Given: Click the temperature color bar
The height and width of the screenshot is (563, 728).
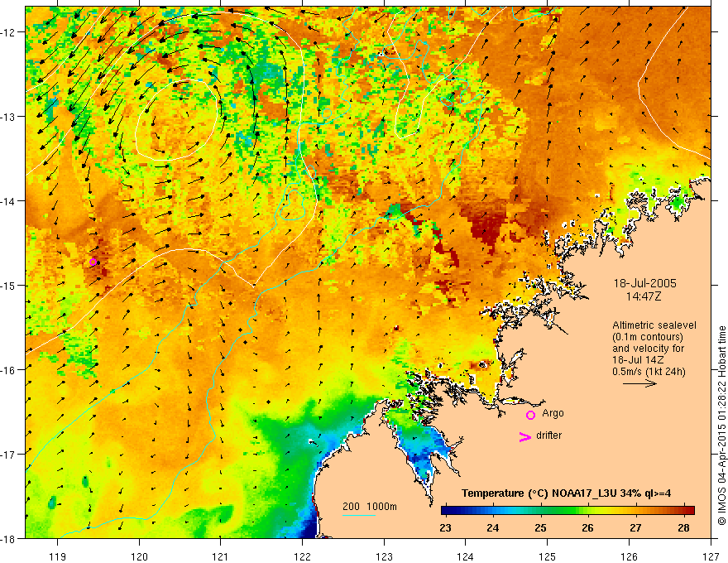Looking at the screenshot, I should pos(568,511).
